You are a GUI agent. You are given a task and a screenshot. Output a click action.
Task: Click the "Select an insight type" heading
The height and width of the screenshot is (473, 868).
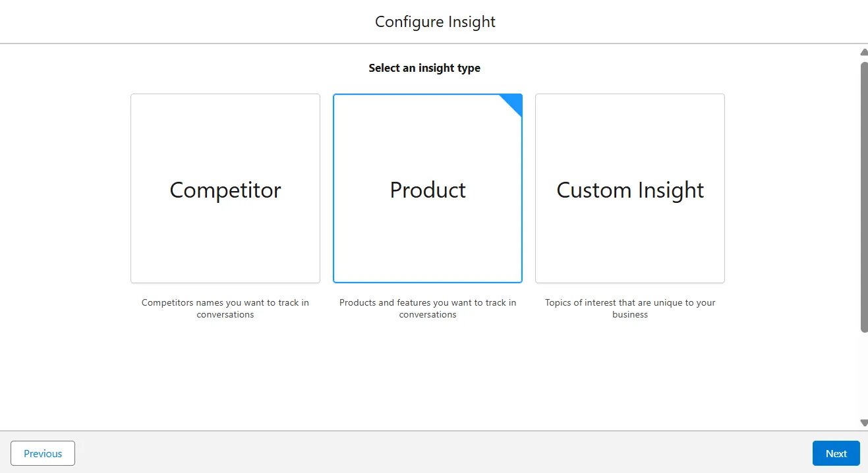coord(424,68)
